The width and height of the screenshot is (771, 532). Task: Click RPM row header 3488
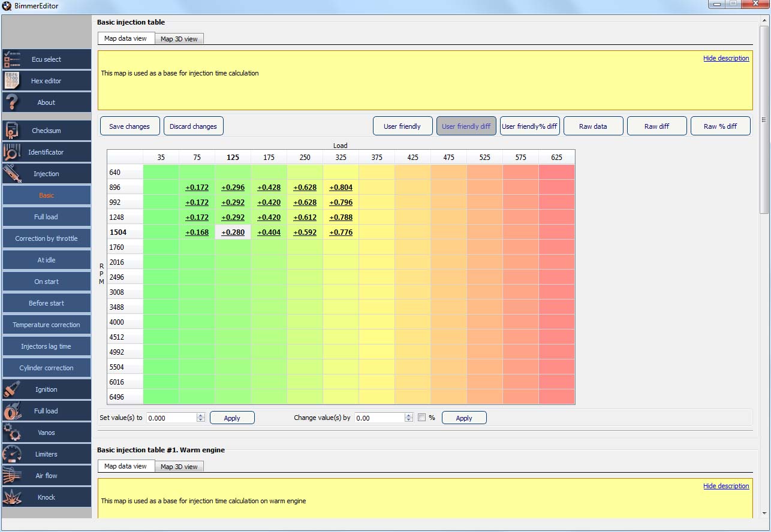(x=125, y=307)
